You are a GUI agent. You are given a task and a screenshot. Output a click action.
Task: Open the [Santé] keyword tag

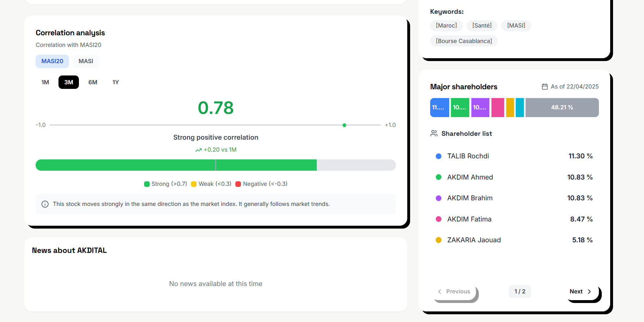click(x=482, y=25)
